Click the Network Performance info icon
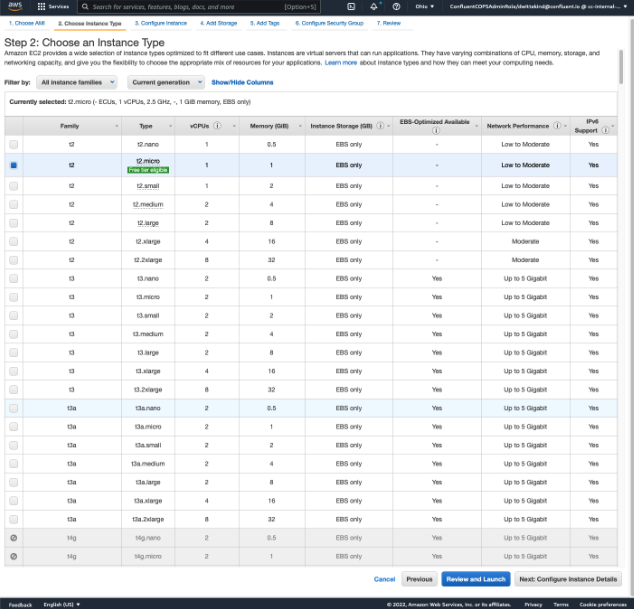 coord(557,126)
